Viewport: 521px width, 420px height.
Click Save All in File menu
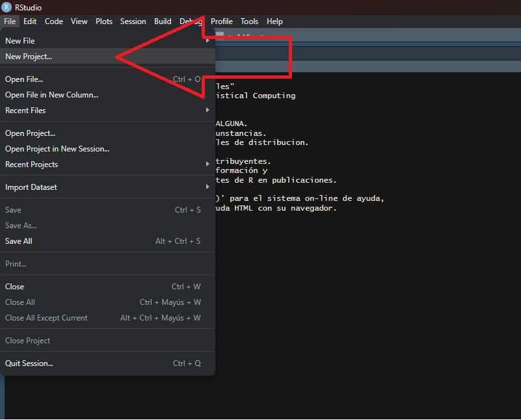tap(19, 241)
